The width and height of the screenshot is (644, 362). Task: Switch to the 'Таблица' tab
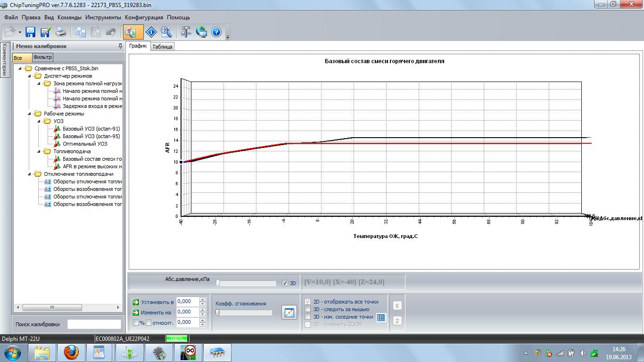tap(163, 47)
